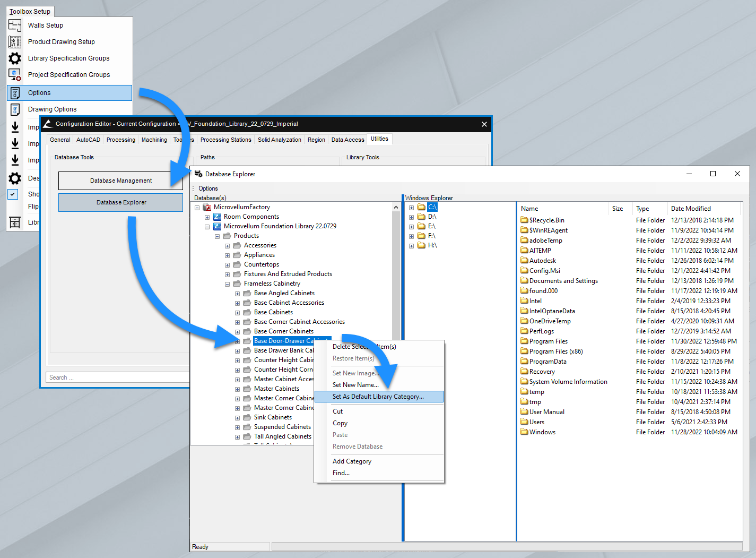Collapse the MicrovellumFactory tree node

[197, 208]
